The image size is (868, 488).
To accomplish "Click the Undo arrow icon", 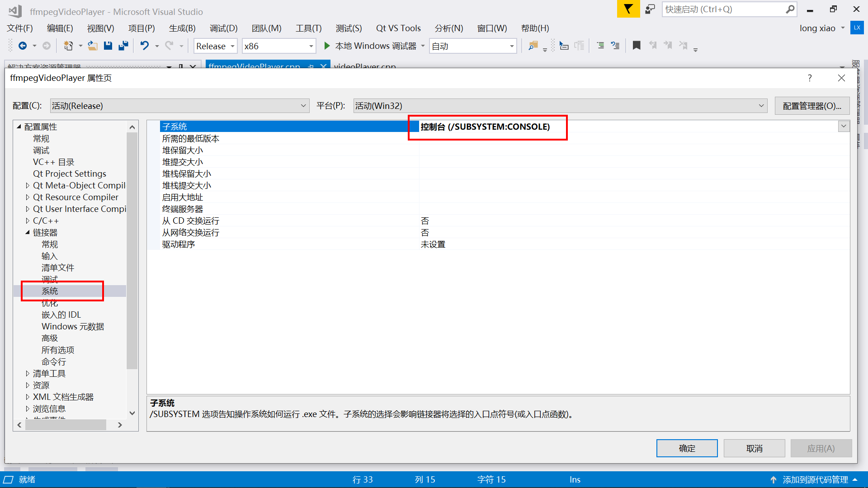I will tap(144, 46).
